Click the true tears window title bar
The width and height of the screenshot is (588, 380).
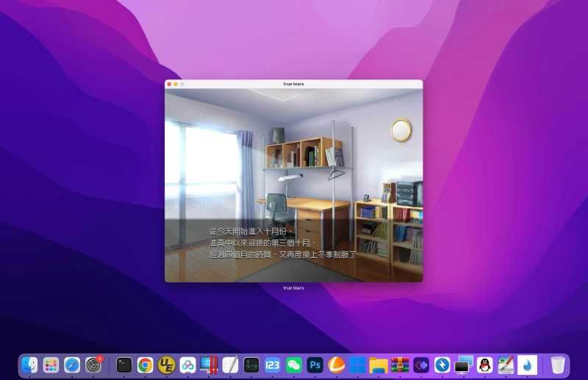point(293,84)
